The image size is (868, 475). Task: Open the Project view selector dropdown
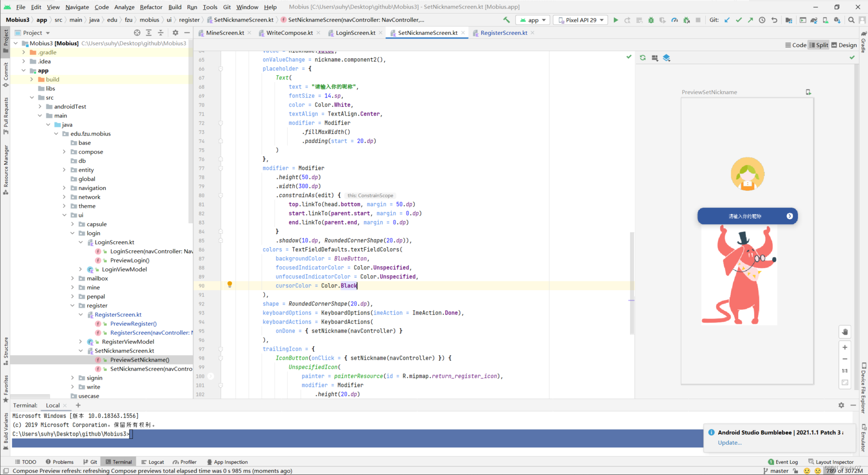pos(33,33)
